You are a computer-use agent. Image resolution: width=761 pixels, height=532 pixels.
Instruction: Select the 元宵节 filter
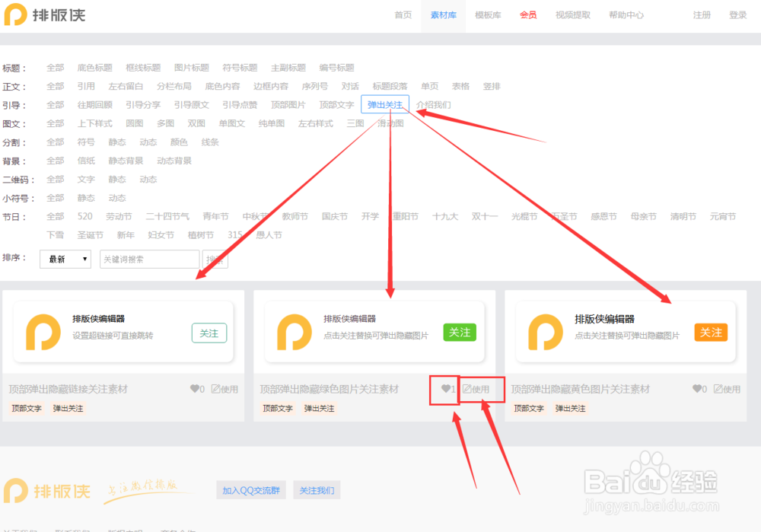(723, 216)
